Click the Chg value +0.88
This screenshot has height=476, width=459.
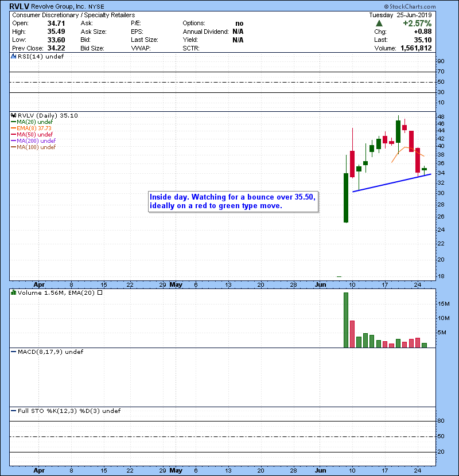422,32
